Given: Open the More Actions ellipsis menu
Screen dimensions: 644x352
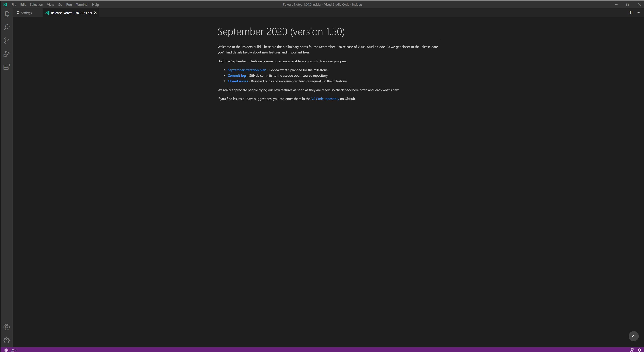Looking at the screenshot, I should [638, 12].
